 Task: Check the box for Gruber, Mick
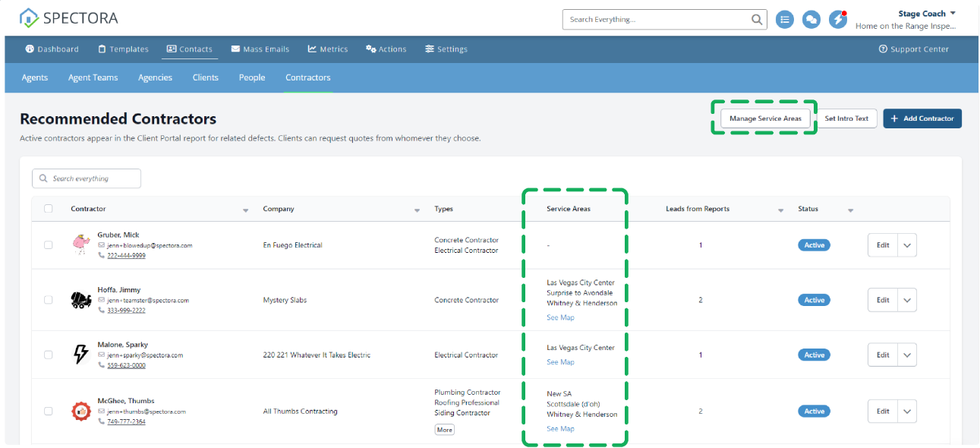[49, 245]
